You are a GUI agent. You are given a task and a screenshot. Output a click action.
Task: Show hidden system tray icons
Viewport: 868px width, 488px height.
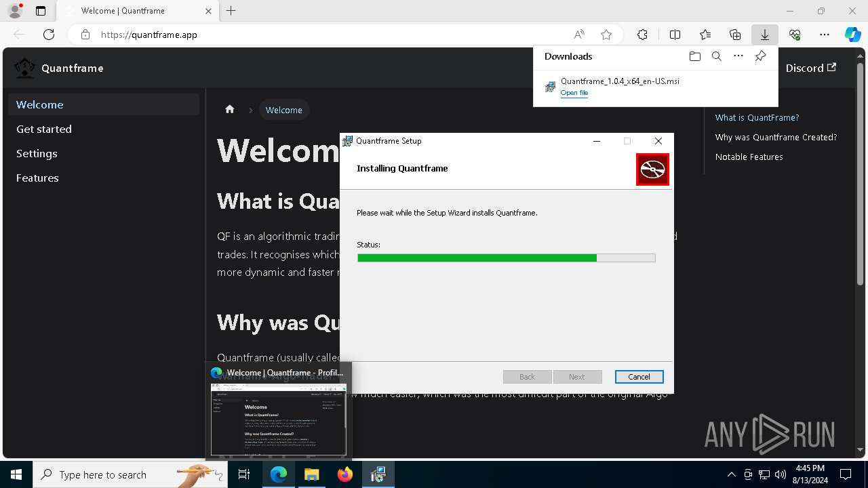[731, 474]
